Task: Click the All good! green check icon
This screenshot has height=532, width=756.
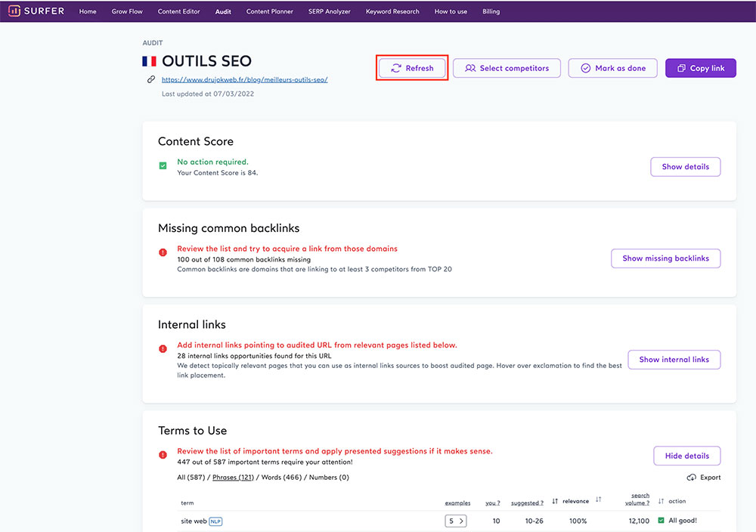Action: pyautogui.click(x=661, y=521)
